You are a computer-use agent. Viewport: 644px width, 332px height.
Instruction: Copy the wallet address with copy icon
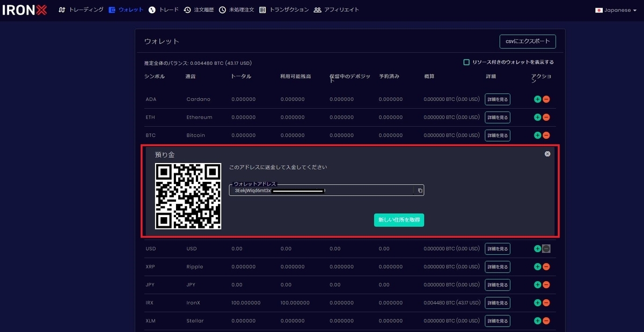[420, 190]
